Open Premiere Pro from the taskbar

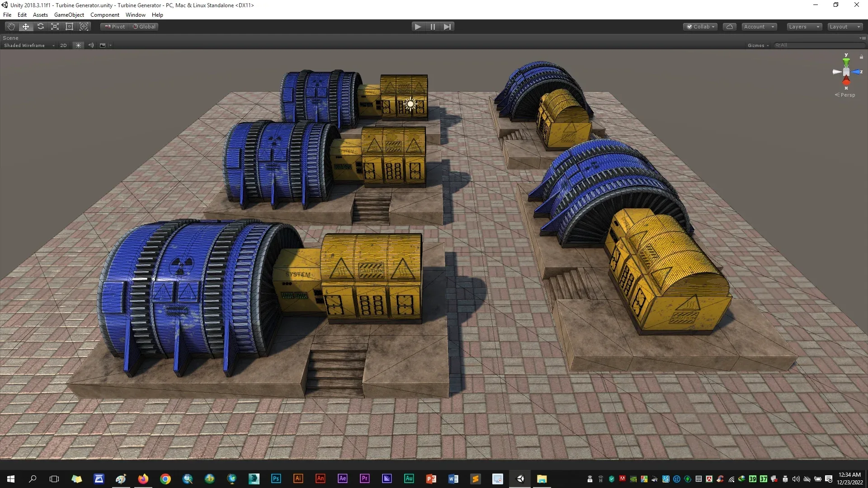pos(364,479)
